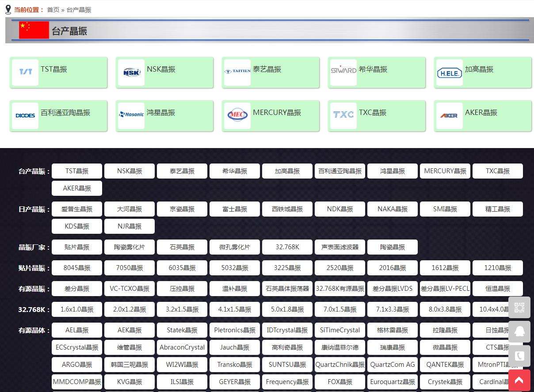The height and width of the screenshot is (392, 534).
Task: Click the location pin icon in breadcrumb
Action: [x=8, y=9]
